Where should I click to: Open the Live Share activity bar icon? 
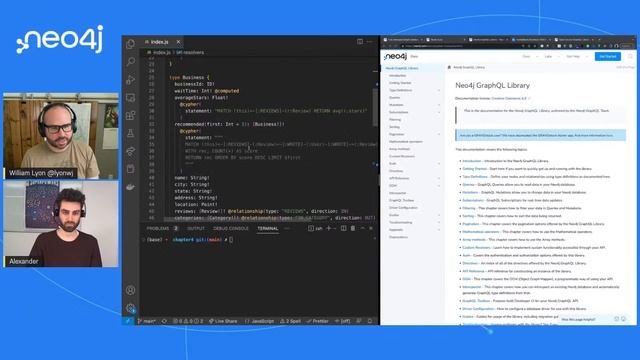click(131, 151)
